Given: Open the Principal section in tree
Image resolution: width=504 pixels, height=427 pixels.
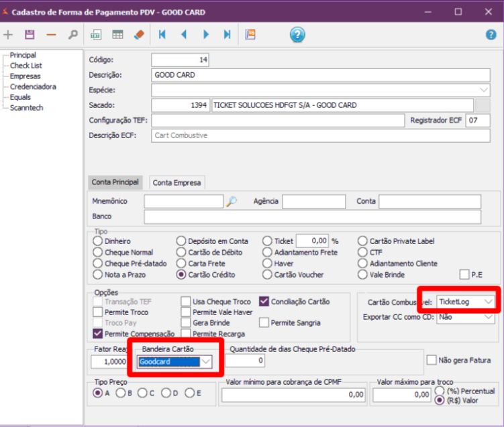Looking at the screenshot, I should click(x=23, y=55).
